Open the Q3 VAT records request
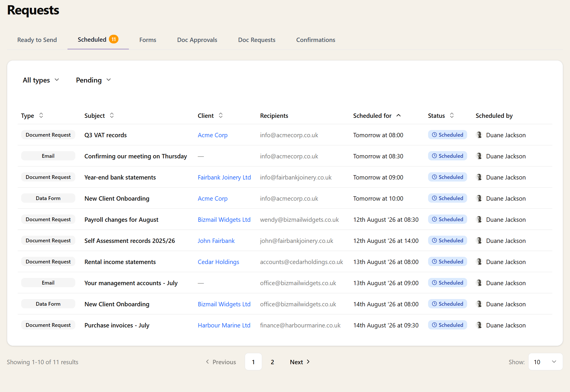The width and height of the screenshot is (570, 392). (106, 135)
